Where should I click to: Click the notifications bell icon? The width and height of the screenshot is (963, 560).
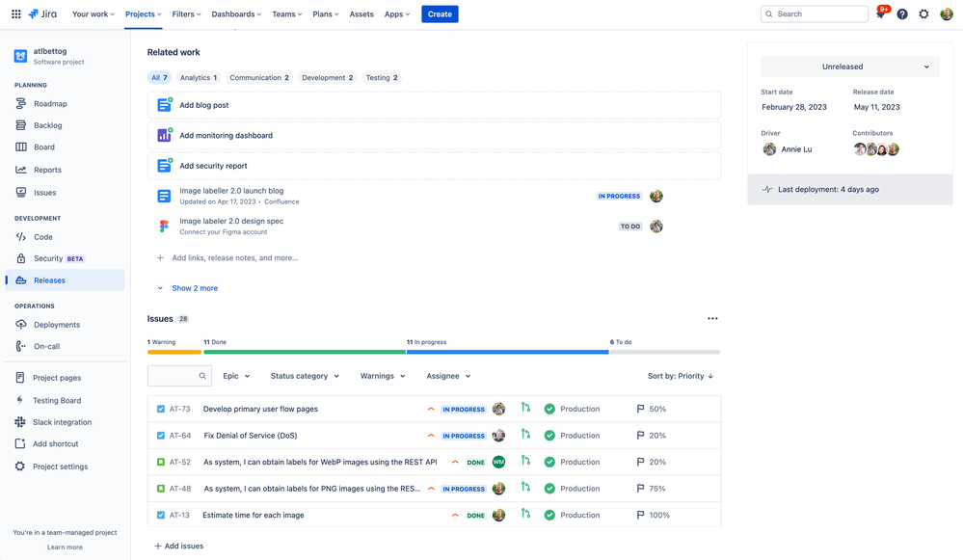(x=882, y=13)
